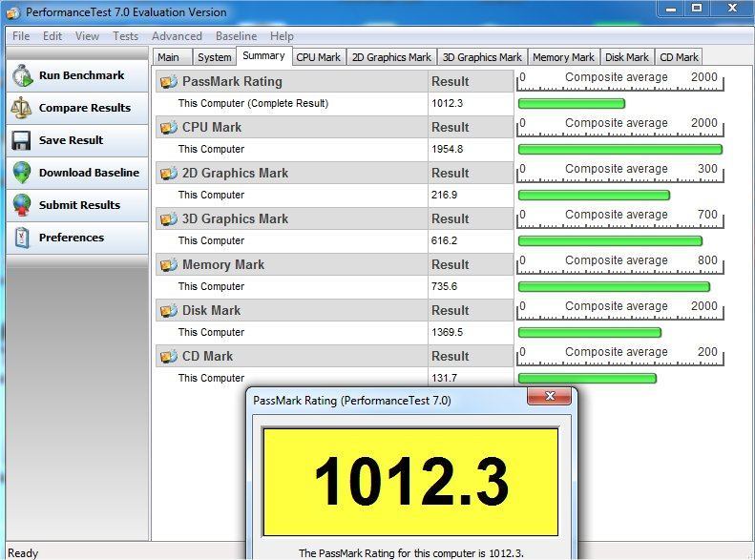Click the PassMark Rating header icon
755x560 pixels.
coord(169,82)
